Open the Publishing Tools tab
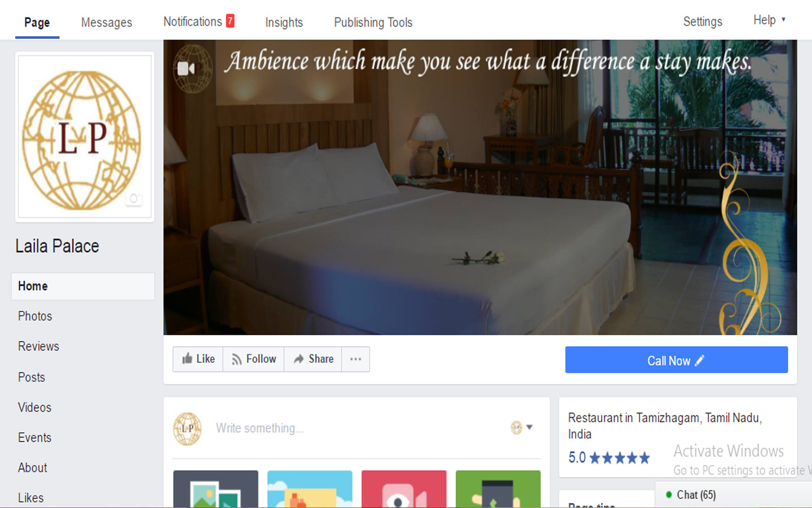 tap(373, 23)
